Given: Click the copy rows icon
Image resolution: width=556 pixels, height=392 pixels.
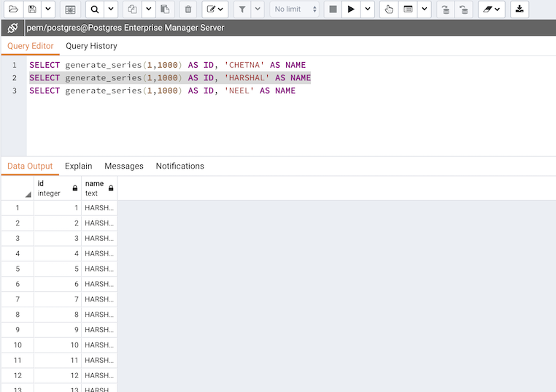Looking at the screenshot, I should (x=132, y=9).
